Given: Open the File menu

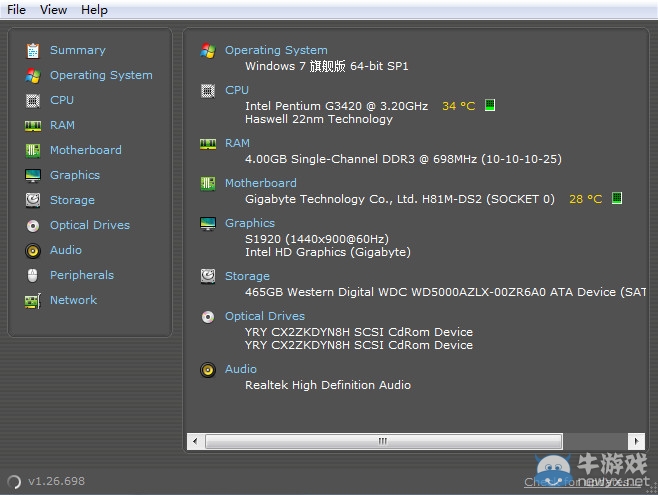Looking at the screenshot, I should click(x=16, y=9).
